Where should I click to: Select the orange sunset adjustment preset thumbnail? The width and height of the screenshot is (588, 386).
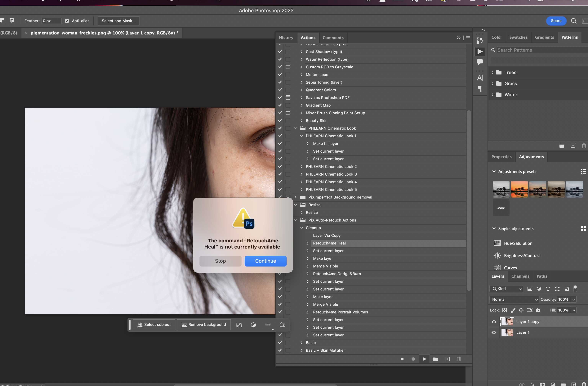pyautogui.click(x=519, y=189)
